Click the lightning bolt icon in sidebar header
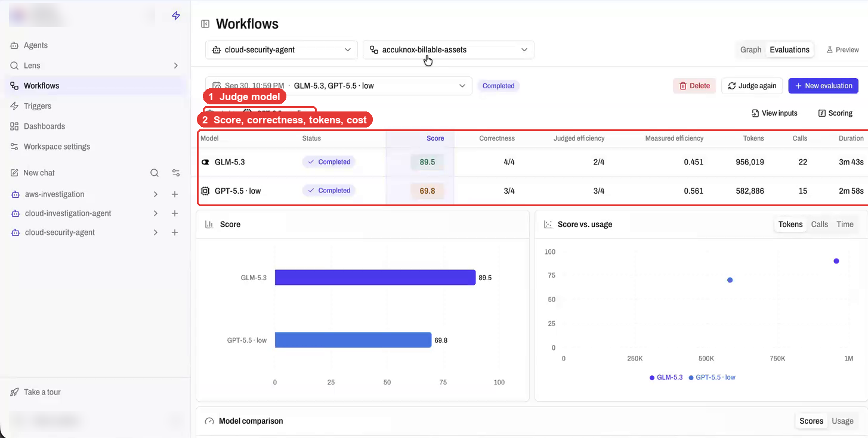The image size is (868, 438). click(176, 16)
